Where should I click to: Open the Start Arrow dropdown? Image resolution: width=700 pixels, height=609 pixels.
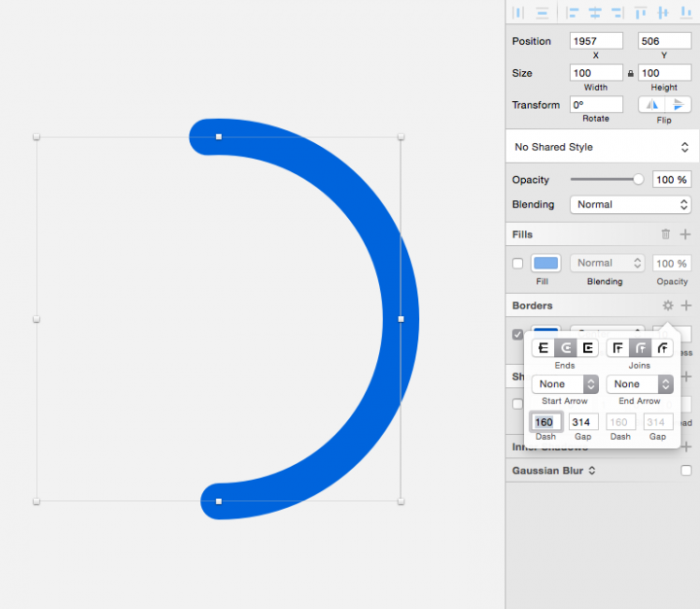565,384
